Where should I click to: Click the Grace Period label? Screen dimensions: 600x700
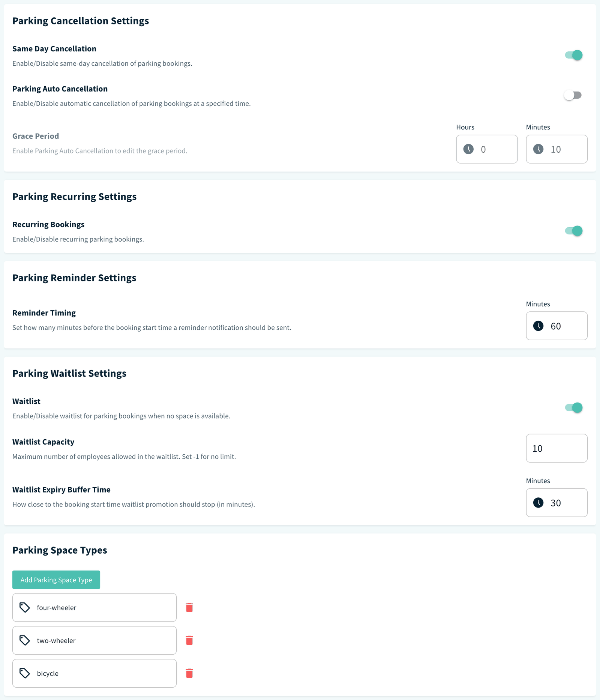[36, 136]
